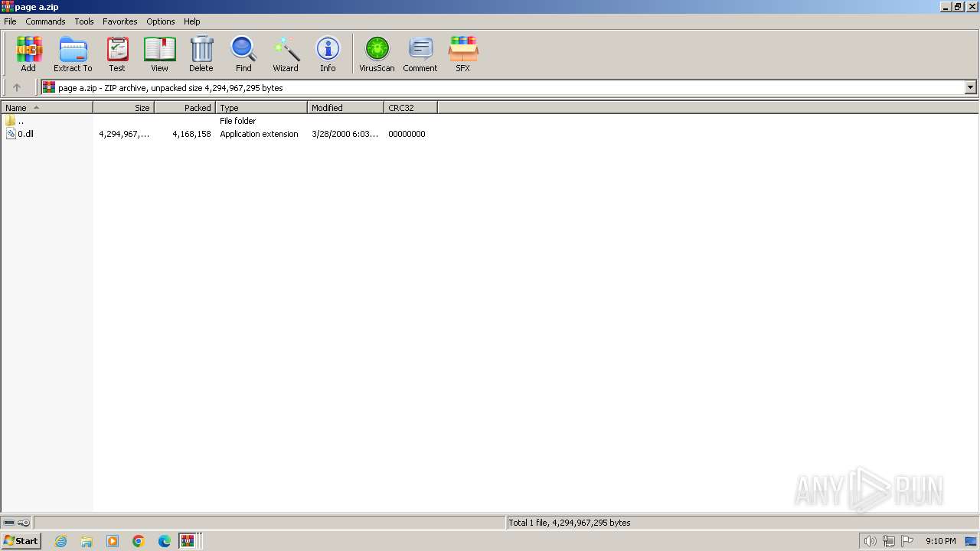Open the Windows Start menu
The image size is (980, 551).
(21, 540)
